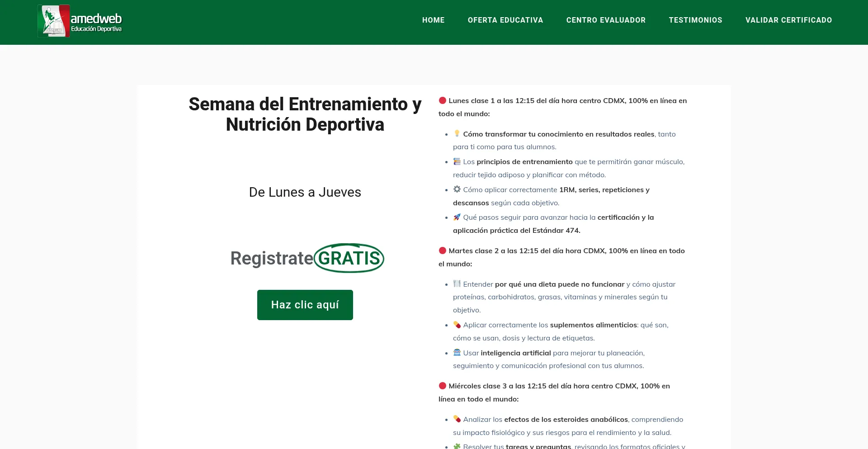Image resolution: width=868 pixels, height=449 pixels.
Task: Click the pill emoji before 'Analizar los efectos'
Action: [x=457, y=419]
